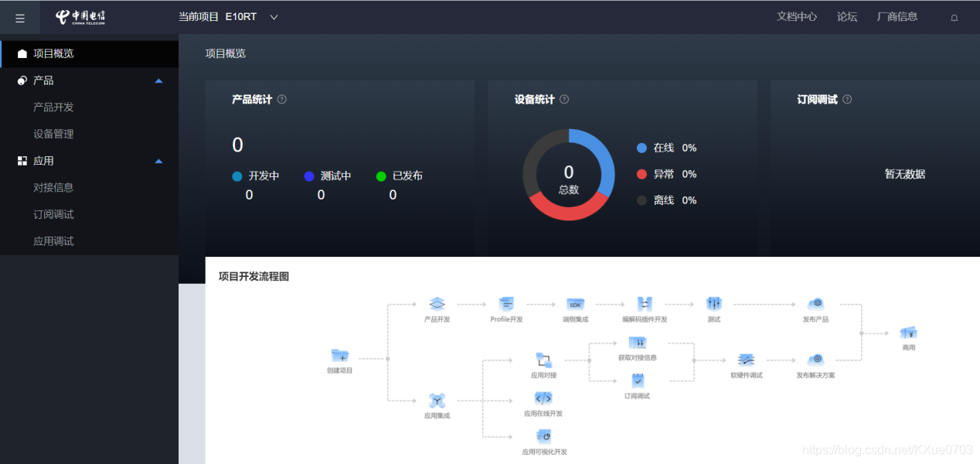
Task: Click the 端侧集成 SDK icon
Action: point(575,304)
